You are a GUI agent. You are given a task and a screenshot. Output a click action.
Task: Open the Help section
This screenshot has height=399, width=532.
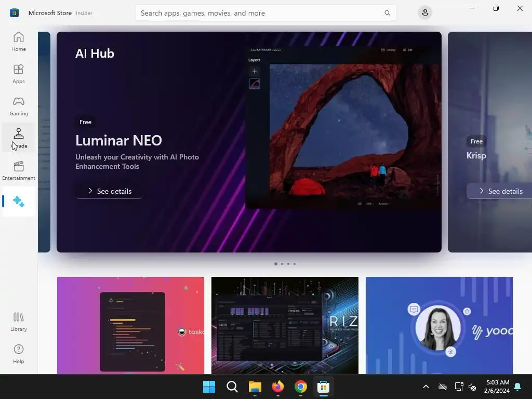pyautogui.click(x=19, y=354)
